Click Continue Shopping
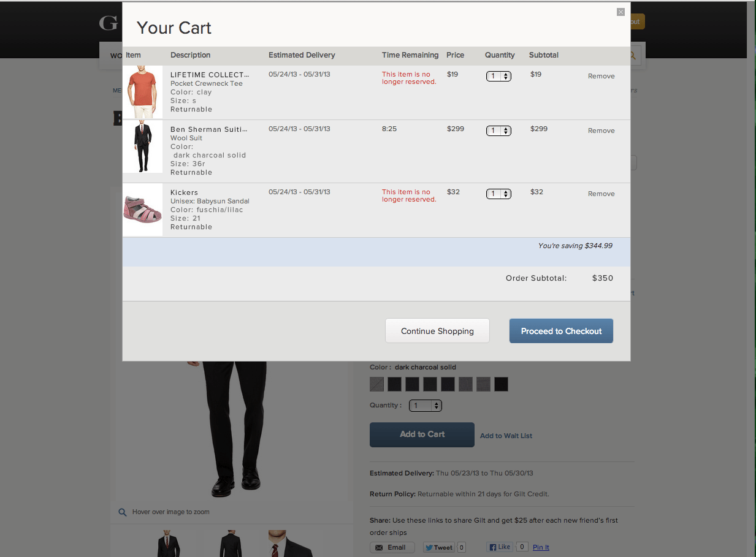Screen dimensions: 756x557 [x=437, y=330]
